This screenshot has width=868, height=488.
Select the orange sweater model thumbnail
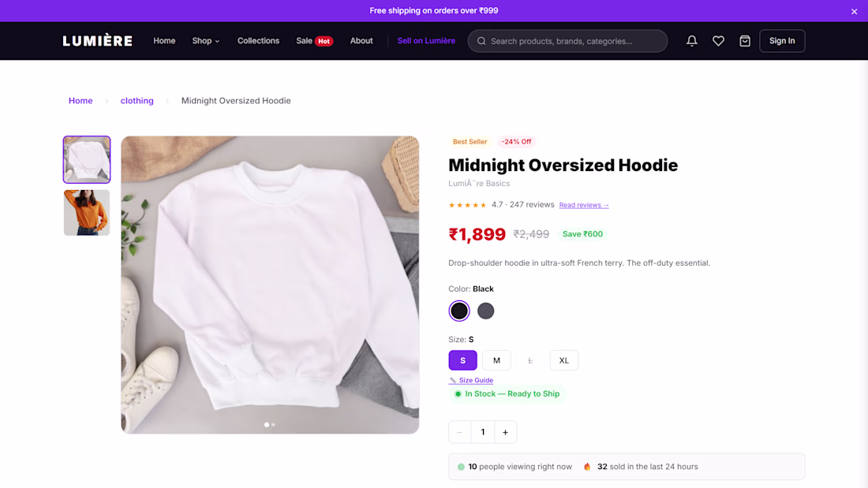pyautogui.click(x=86, y=212)
